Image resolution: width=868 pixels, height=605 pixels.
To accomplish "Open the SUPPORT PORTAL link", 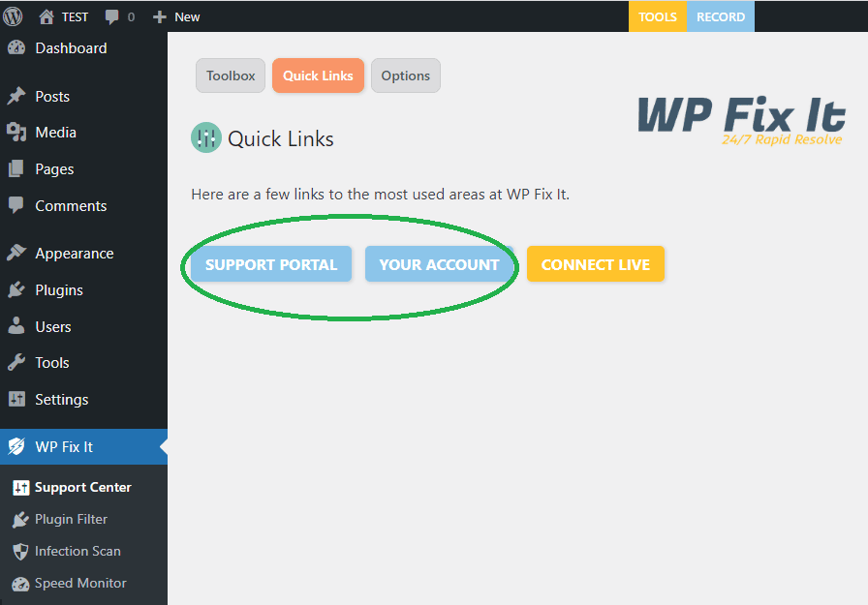I will point(271,264).
